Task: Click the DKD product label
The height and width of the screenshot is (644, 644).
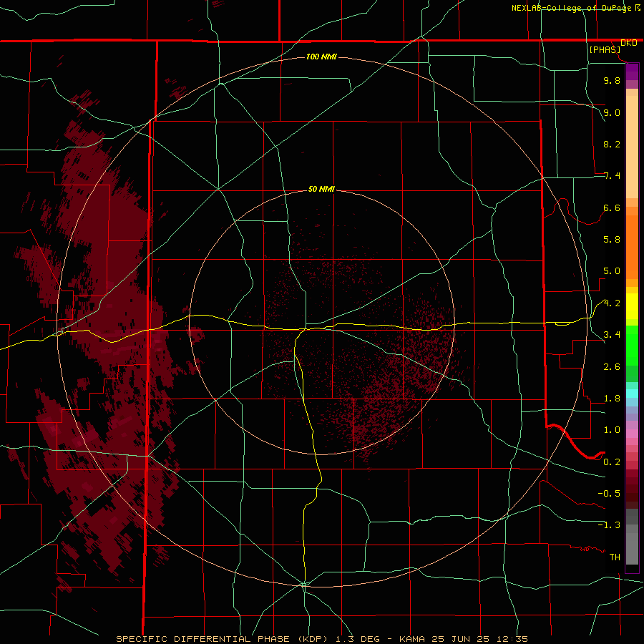Action: click(628, 42)
